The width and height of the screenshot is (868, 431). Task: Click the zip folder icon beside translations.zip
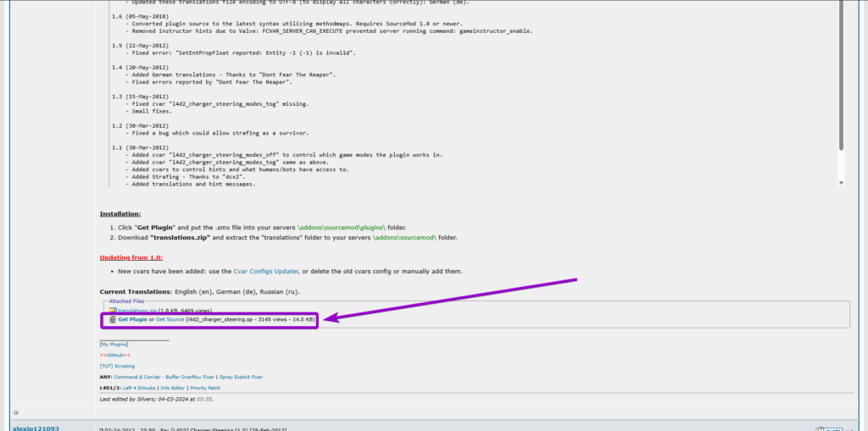(x=113, y=311)
